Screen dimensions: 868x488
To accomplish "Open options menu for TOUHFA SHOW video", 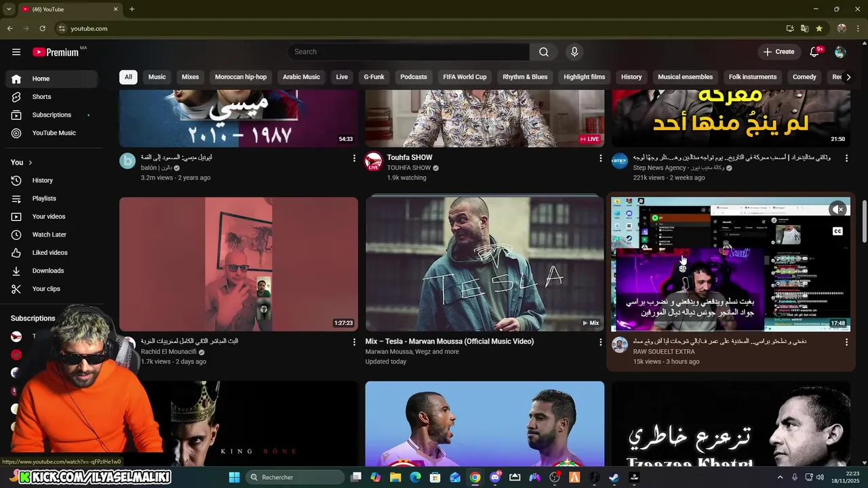I will tap(600, 158).
